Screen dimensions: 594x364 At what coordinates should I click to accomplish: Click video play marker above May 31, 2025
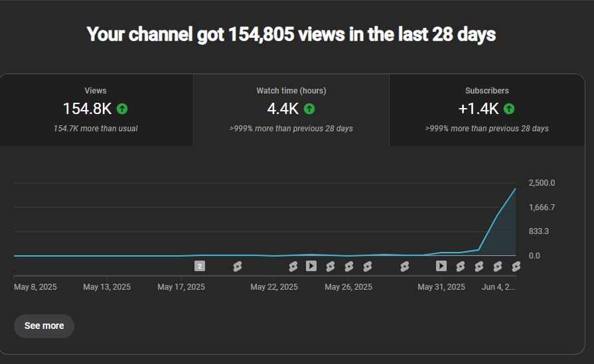click(x=441, y=266)
